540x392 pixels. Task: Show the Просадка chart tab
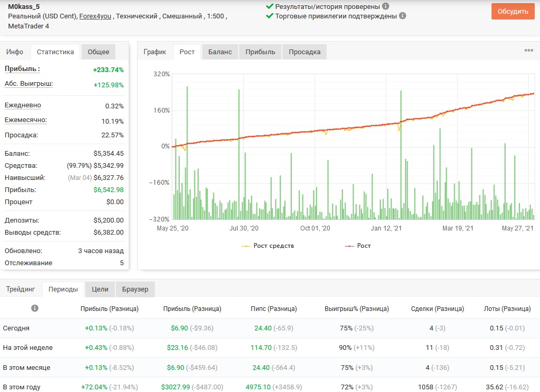coord(305,52)
